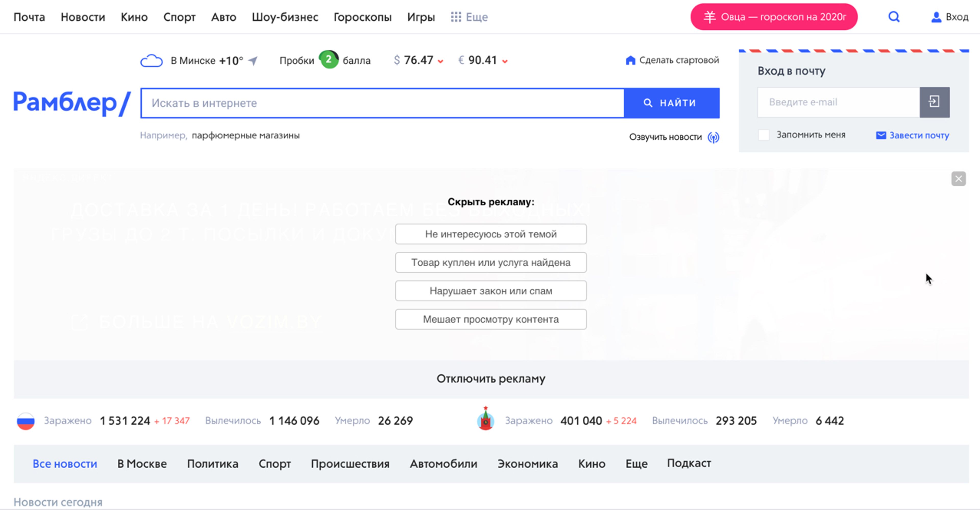Choose Товар куплен или услуга найдена
The width and height of the screenshot is (980, 510).
pyautogui.click(x=491, y=263)
